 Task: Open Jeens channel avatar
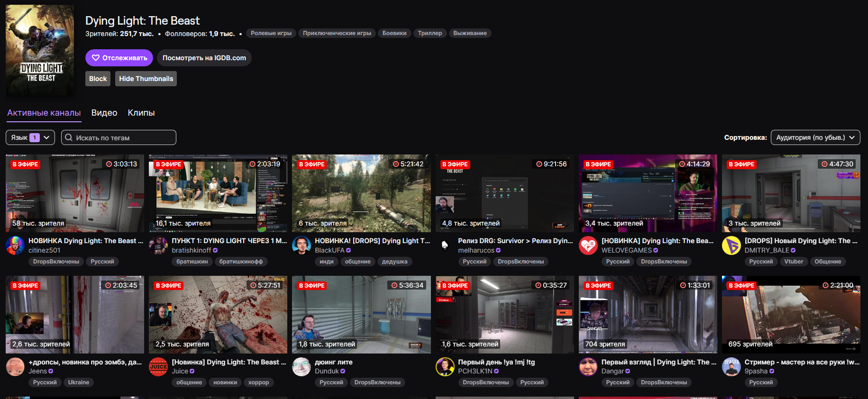point(15,367)
